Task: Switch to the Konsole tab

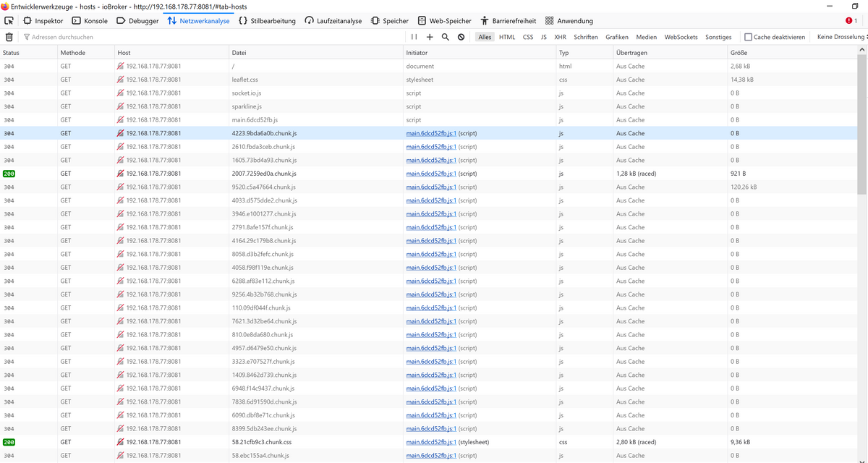Action: pyautogui.click(x=90, y=21)
